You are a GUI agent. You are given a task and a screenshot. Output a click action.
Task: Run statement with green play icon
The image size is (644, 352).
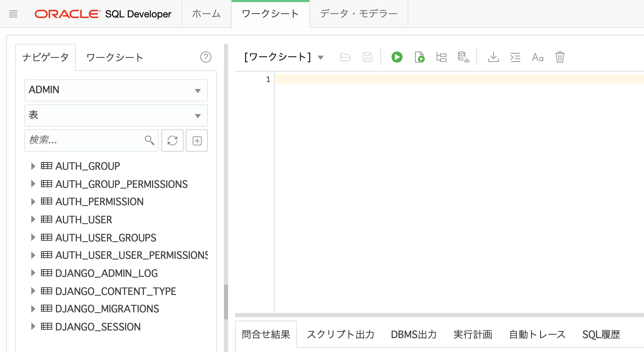(x=397, y=57)
